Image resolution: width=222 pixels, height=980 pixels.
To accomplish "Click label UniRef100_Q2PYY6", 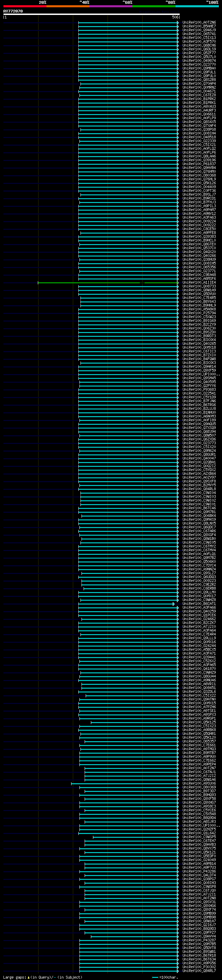I will 199,386.
